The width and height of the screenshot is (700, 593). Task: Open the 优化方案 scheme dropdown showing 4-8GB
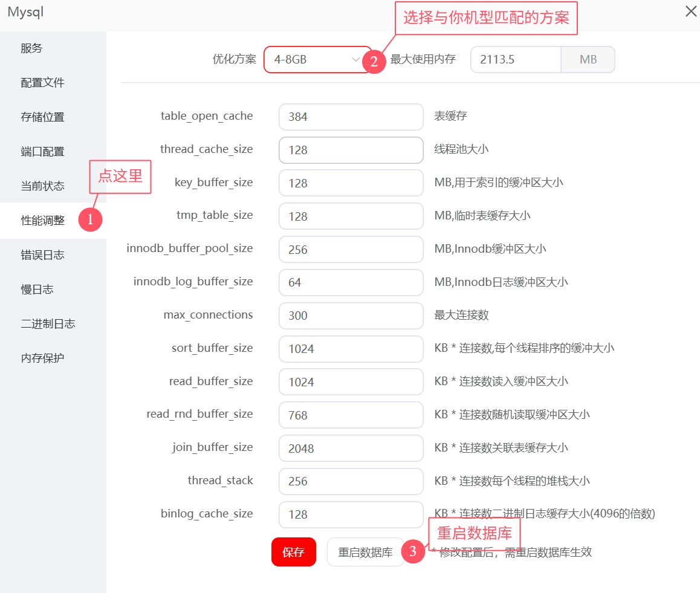(x=314, y=59)
